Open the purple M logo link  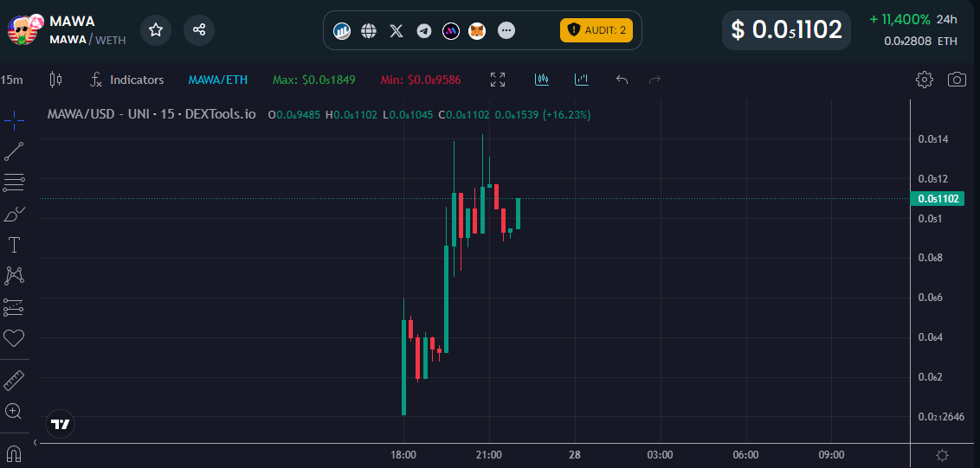(x=451, y=30)
